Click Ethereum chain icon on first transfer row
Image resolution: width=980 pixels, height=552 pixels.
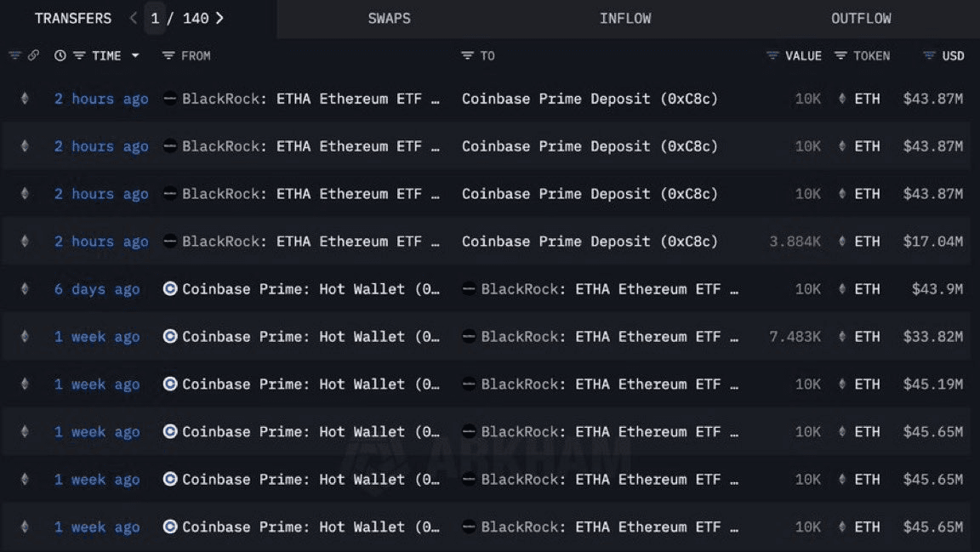[25, 98]
